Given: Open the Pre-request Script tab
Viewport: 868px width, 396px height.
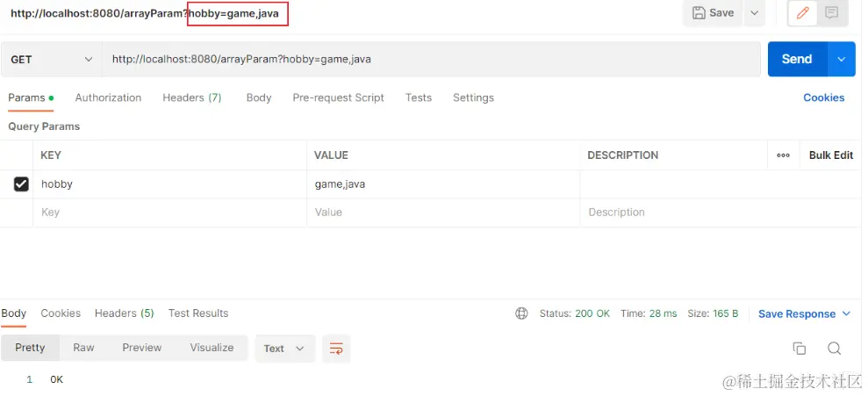Looking at the screenshot, I should pyautogui.click(x=338, y=98).
